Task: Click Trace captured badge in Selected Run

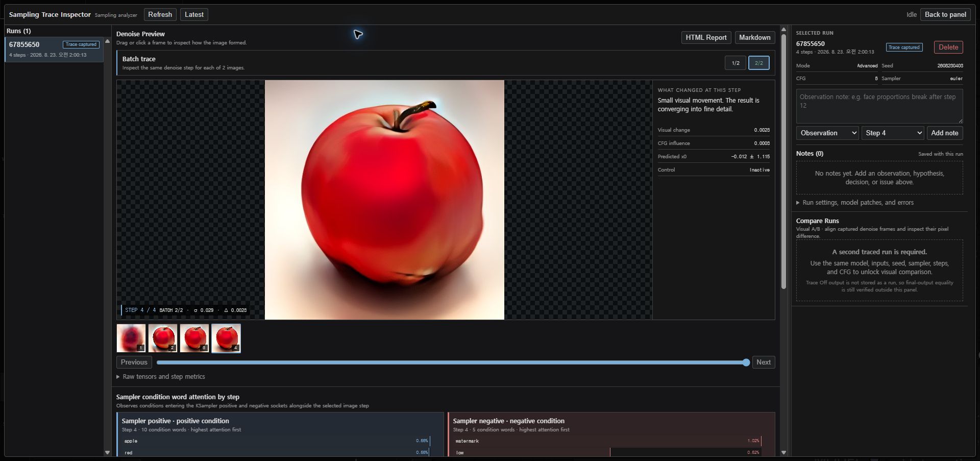Action: [904, 47]
